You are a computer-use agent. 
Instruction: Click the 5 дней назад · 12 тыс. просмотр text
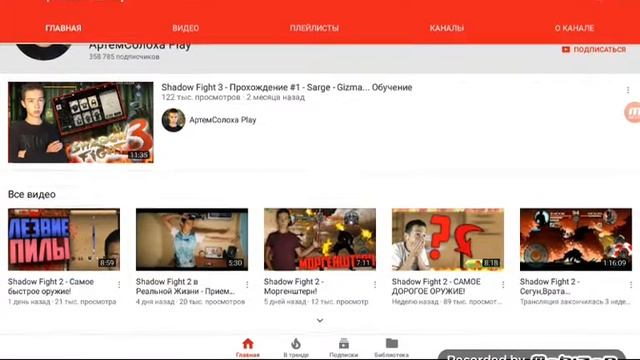(x=316, y=302)
